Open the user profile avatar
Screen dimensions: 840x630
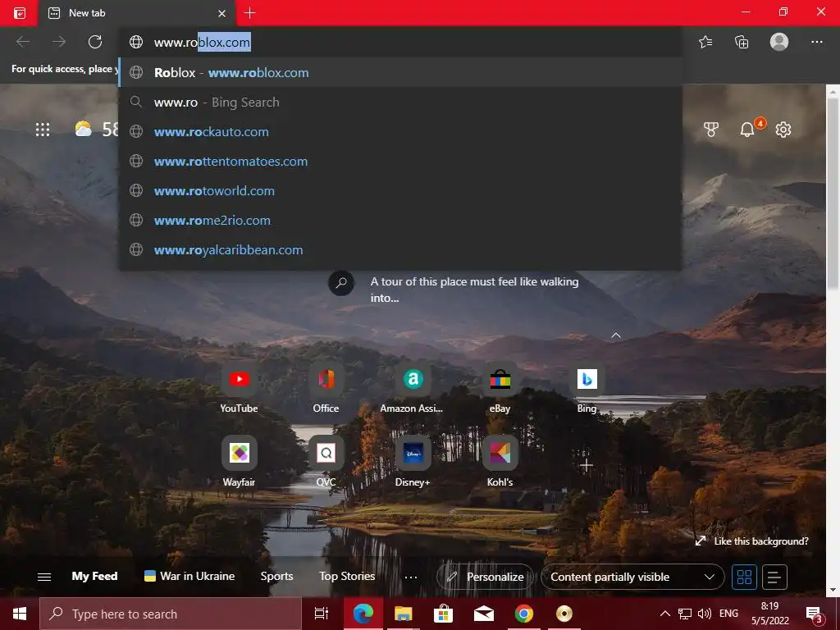[779, 42]
